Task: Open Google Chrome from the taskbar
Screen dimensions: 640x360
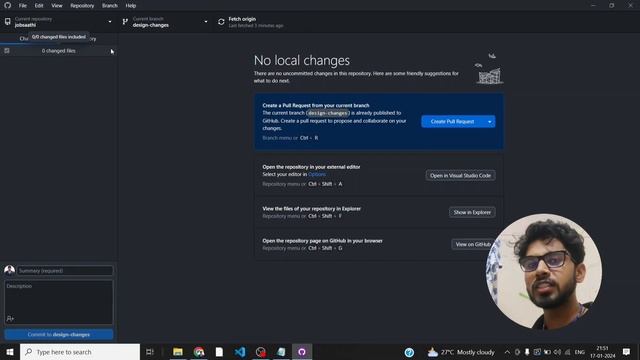Action: tap(199, 352)
